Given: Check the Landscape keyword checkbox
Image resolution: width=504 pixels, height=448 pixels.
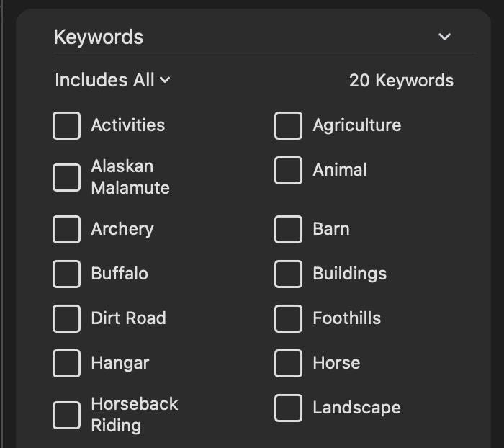Looking at the screenshot, I should pos(288,408).
